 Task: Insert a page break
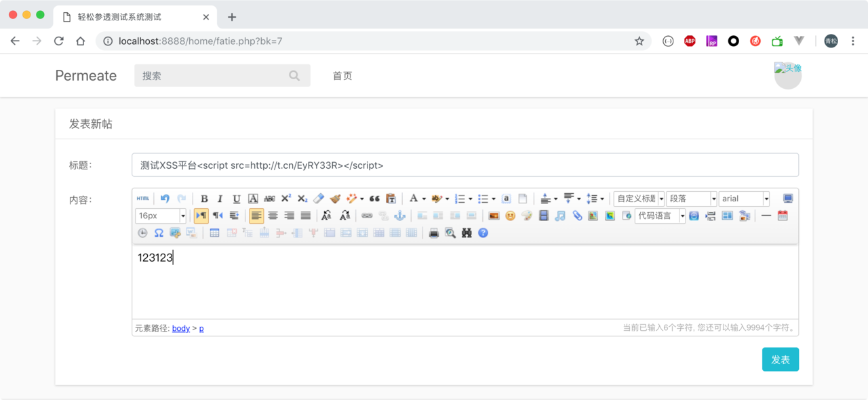(711, 216)
